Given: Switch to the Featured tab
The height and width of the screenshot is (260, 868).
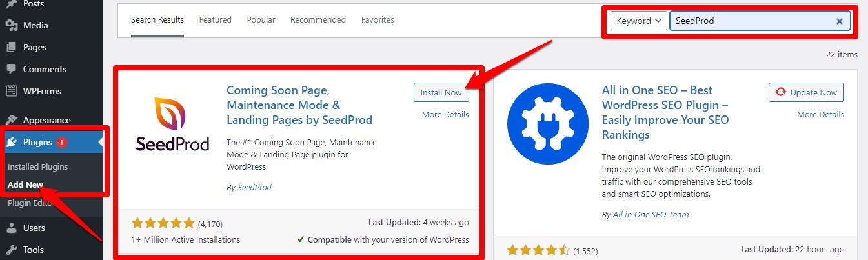Looking at the screenshot, I should [x=215, y=20].
